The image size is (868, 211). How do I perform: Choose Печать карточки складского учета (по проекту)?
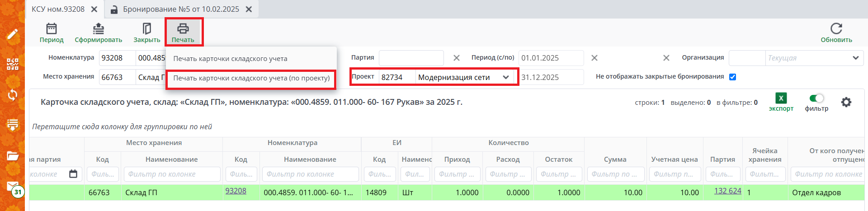coord(251,78)
